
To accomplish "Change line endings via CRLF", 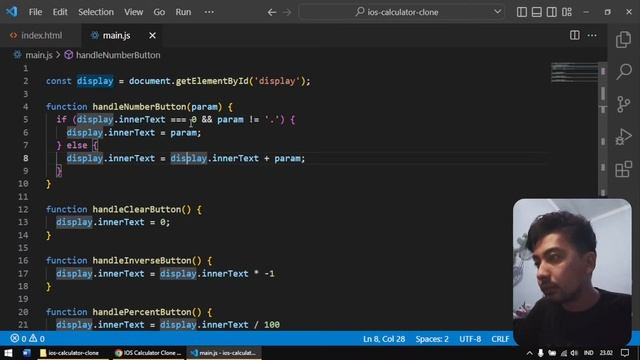I will [500, 339].
